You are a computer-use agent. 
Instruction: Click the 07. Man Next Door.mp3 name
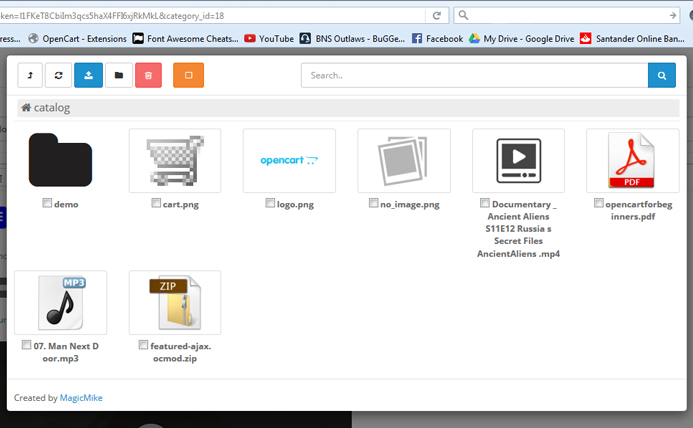(x=66, y=352)
